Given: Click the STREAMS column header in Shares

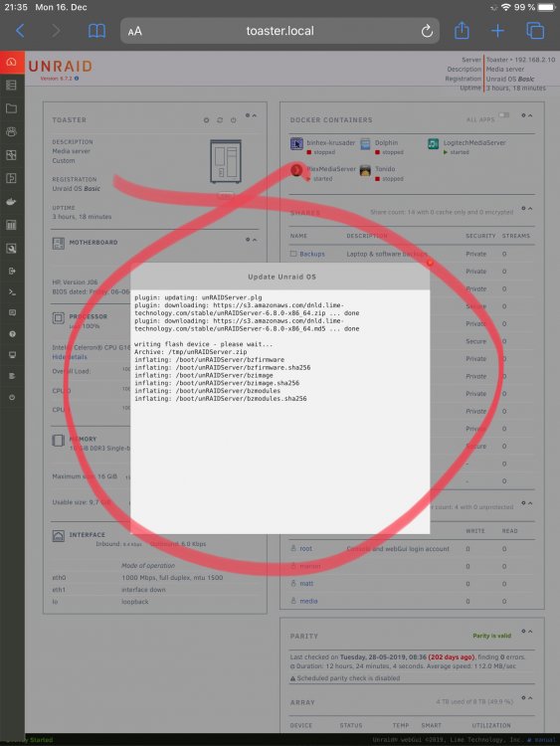Looking at the screenshot, I should (516, 236).
